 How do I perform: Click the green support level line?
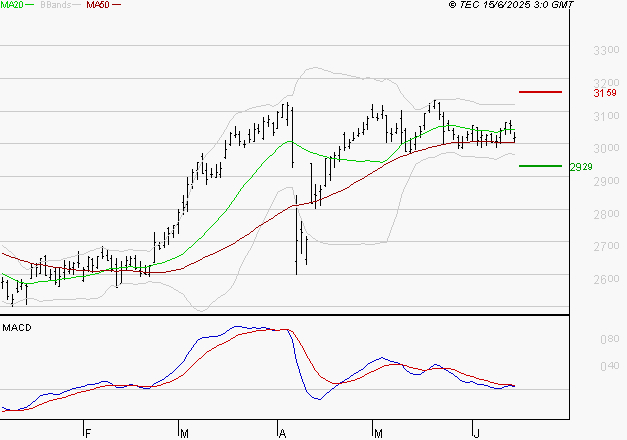[x=540, y=166]
